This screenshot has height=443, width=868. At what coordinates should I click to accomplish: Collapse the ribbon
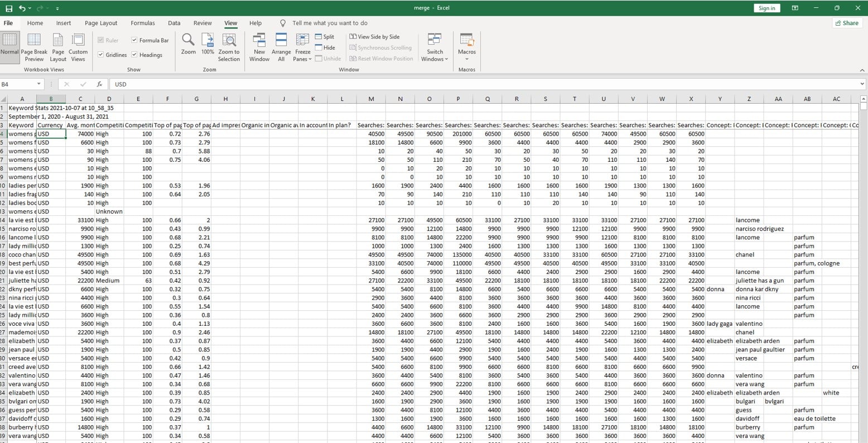pyautogui.click(x=862, y=70)
